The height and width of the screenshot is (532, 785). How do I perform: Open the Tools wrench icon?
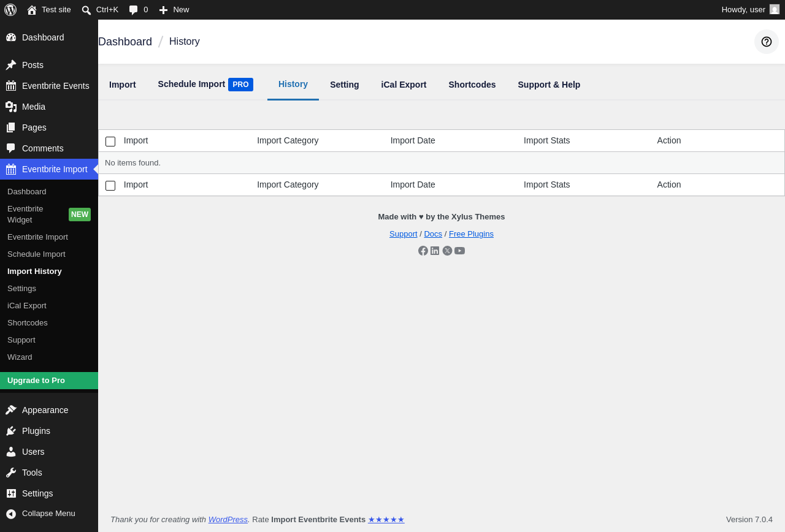pyautogui.click(x=11, y=473)
